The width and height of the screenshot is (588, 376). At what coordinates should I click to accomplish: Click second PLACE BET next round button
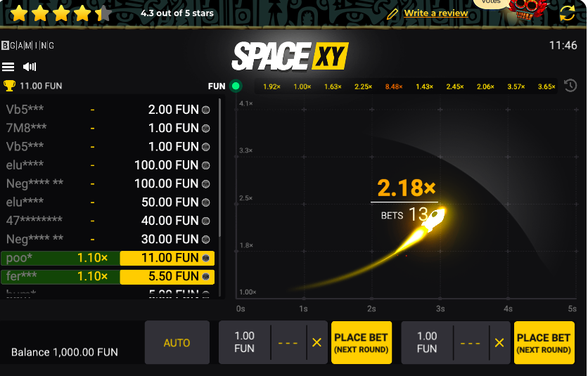click(x=544, y=342)
